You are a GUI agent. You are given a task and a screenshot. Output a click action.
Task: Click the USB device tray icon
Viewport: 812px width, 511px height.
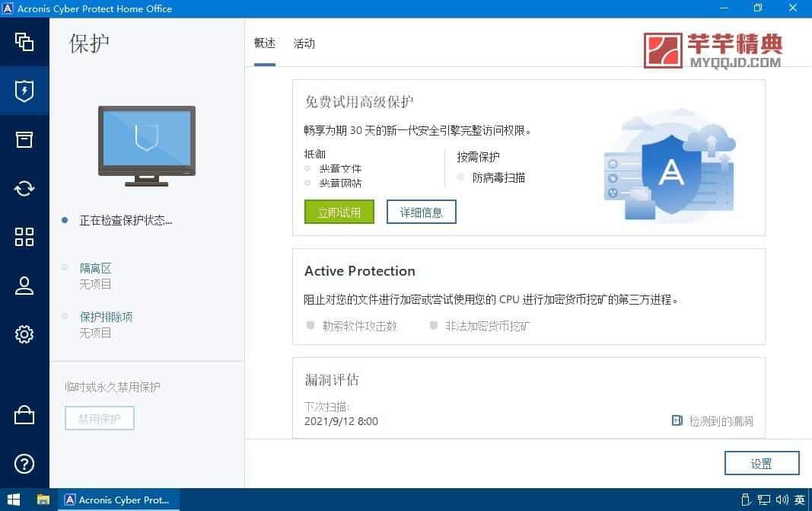pyautogui.click(x=746, y=500)
